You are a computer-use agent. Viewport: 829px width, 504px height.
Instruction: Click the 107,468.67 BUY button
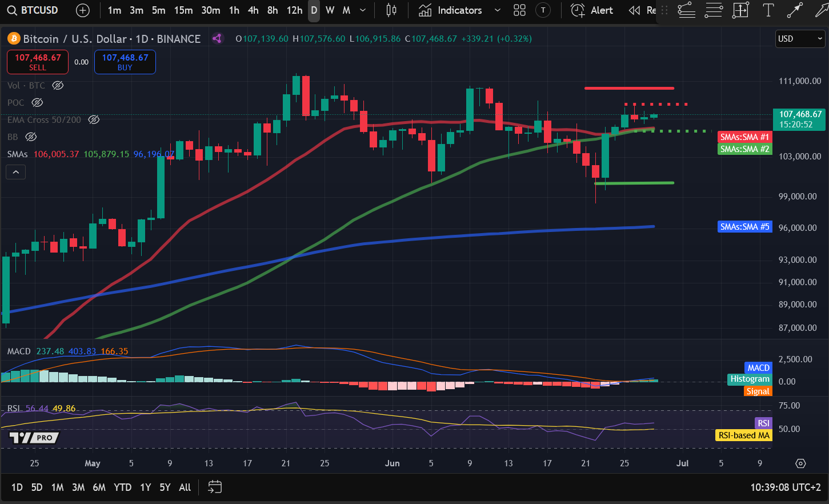[125, 62]
